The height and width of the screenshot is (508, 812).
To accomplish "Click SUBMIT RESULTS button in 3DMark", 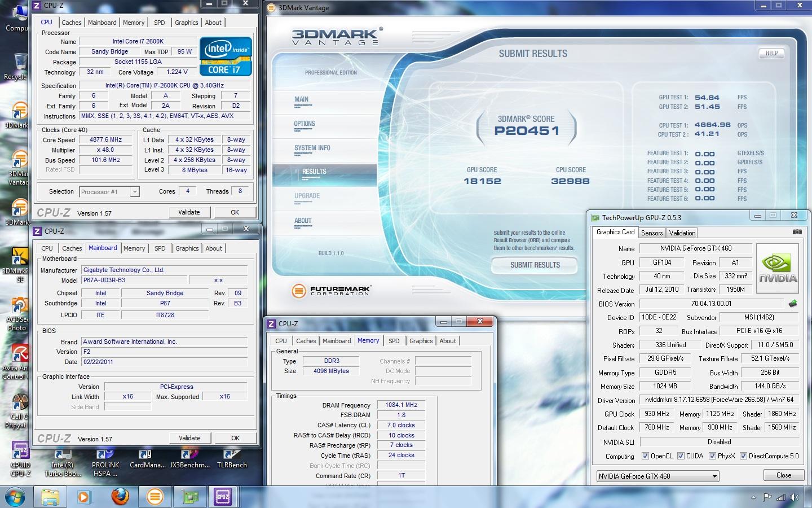I will click(x=535, y=265).
